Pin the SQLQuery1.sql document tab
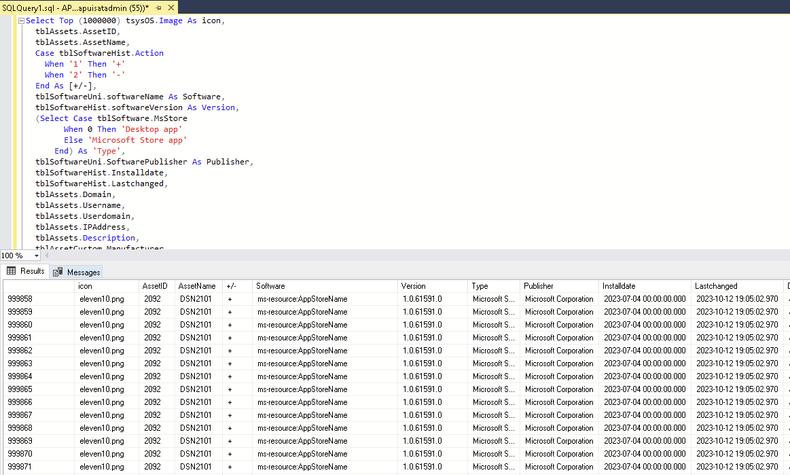This screenshot has height=475, width=790. click(158, 7)
